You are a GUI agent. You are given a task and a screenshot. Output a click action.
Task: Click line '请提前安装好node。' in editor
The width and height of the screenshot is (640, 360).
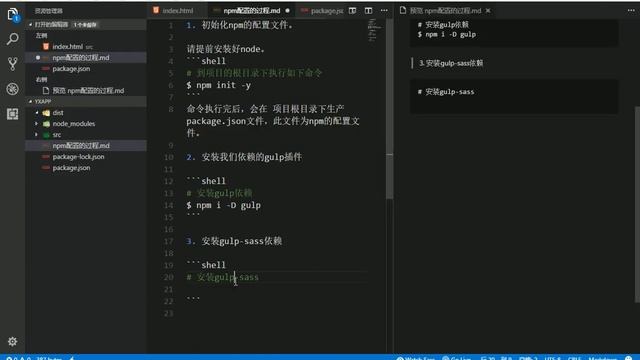[226, 49]
